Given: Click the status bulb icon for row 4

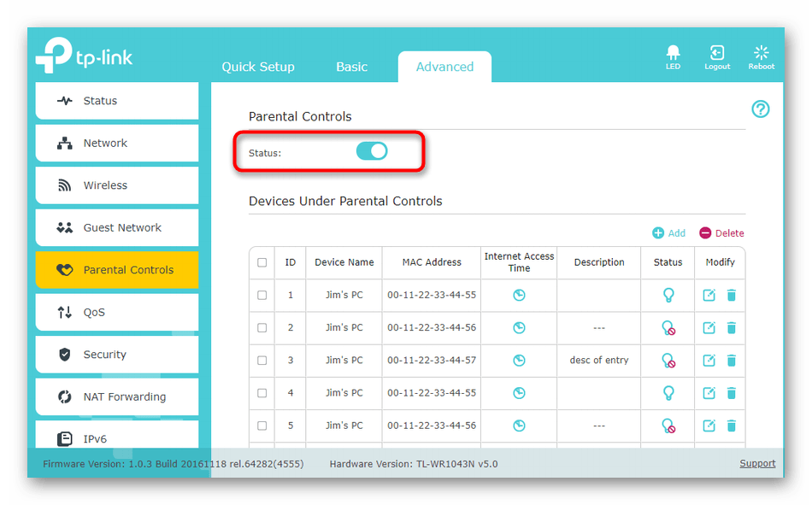Looking at the screenshot, I should pyautogui.click(x=668, y=393).
